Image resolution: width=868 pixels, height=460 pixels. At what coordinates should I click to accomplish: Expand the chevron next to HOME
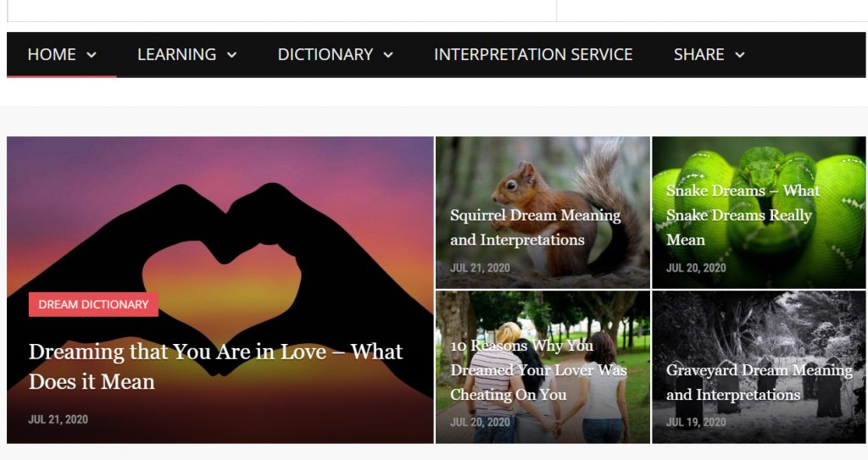click(92, 55)
